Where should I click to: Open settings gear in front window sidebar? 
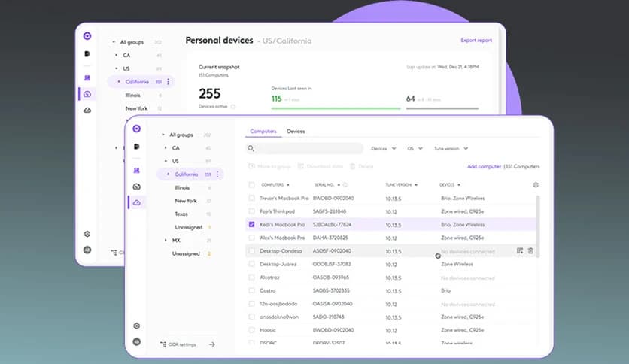point(136,326)
